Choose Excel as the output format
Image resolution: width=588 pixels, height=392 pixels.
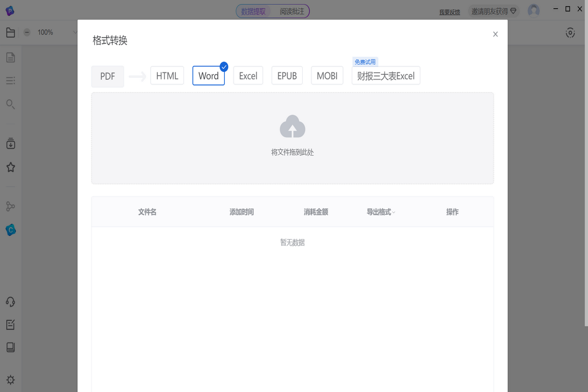[x=248, y=76]
